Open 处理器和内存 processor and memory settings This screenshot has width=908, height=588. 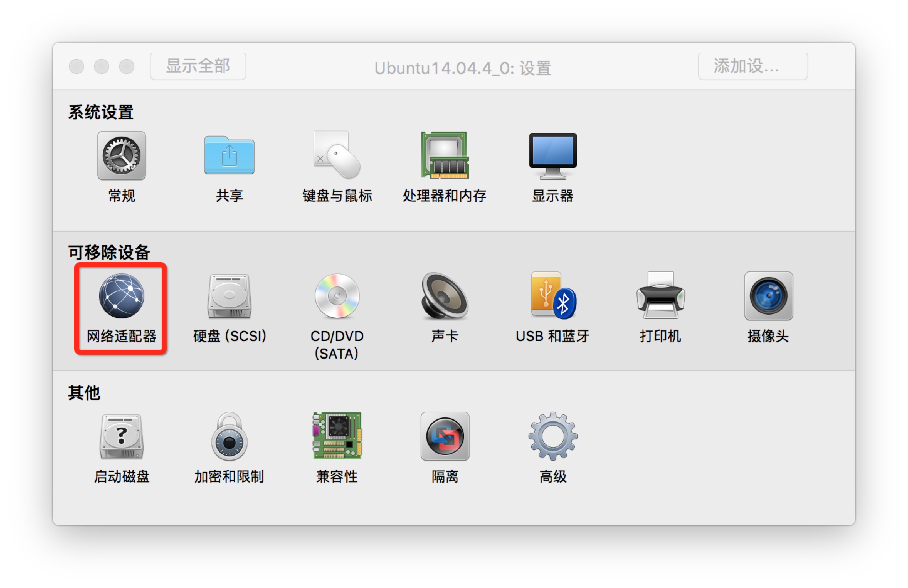click(445, 155)
